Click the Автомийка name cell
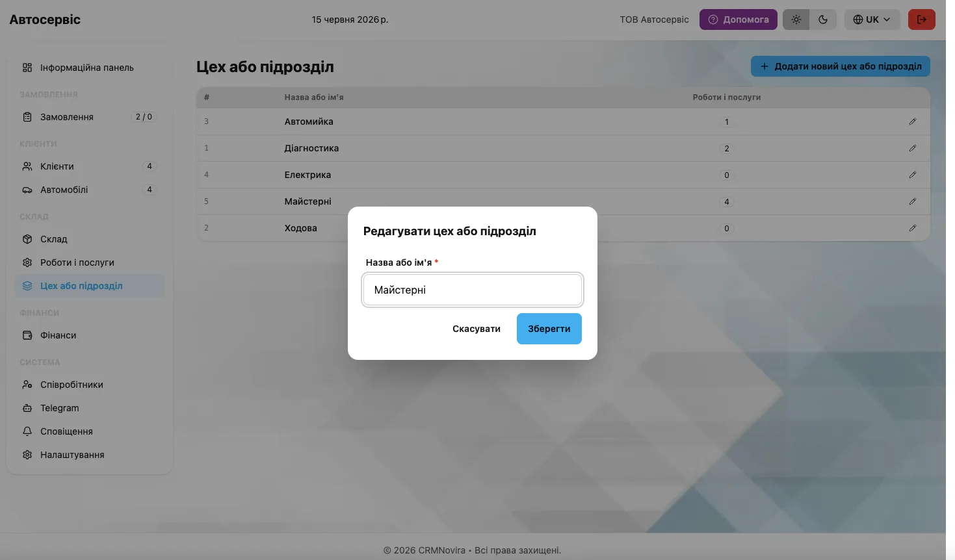 [309, 121]
